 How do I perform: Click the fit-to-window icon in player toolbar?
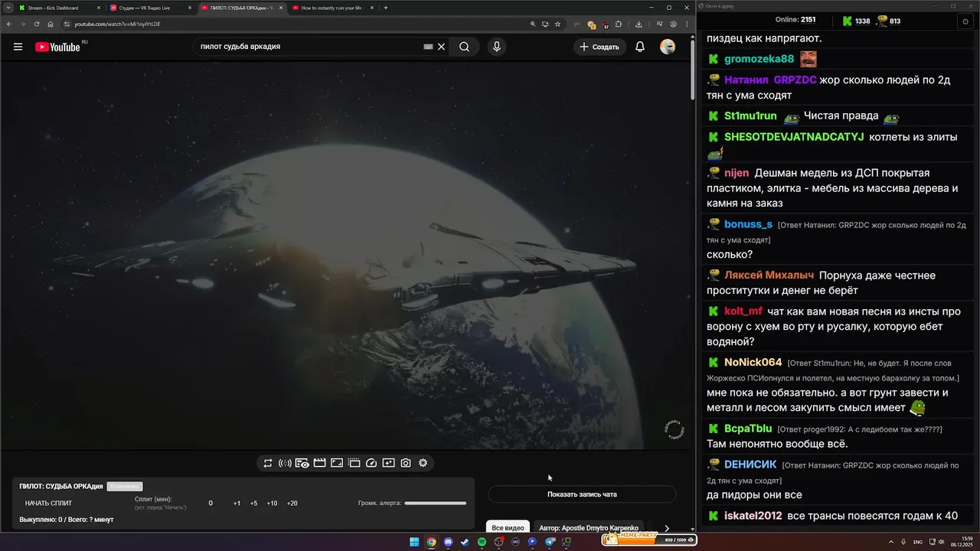tap(337, 463)
